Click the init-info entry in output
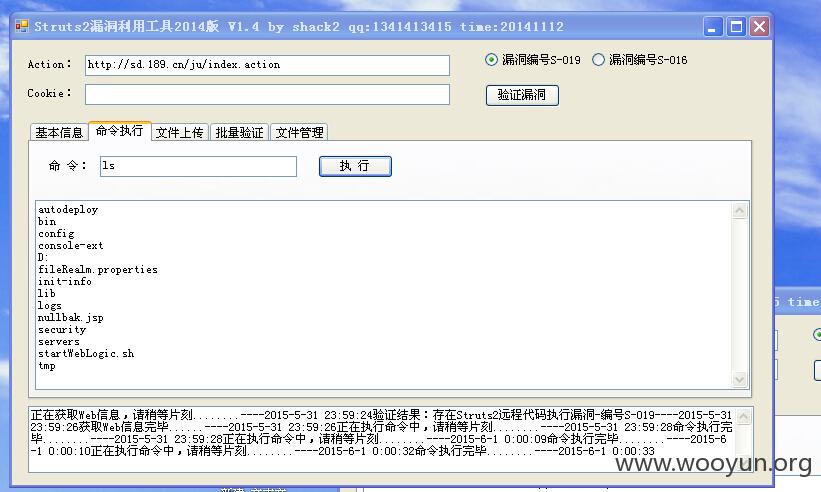Viewport: 821px width, 492px height. point(65,282)
